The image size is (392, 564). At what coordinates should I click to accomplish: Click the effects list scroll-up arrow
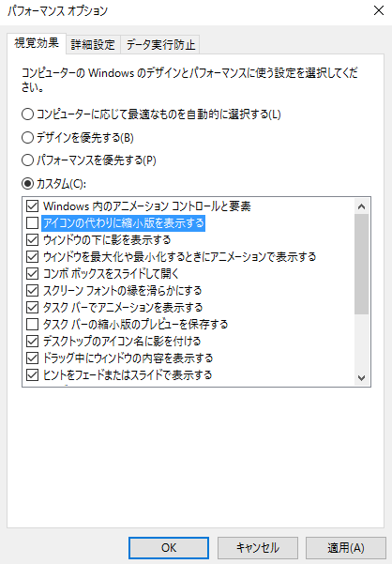click(x=361, y=206)
